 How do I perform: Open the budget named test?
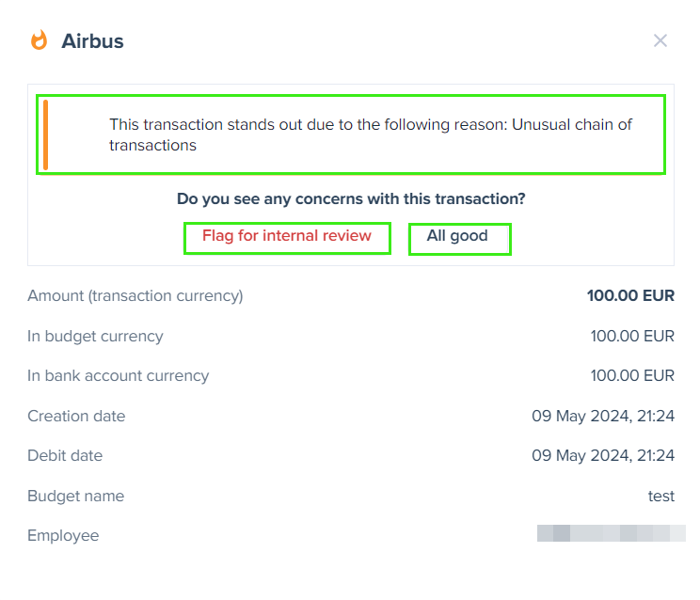pyautogui.click(x=661, y=496)
